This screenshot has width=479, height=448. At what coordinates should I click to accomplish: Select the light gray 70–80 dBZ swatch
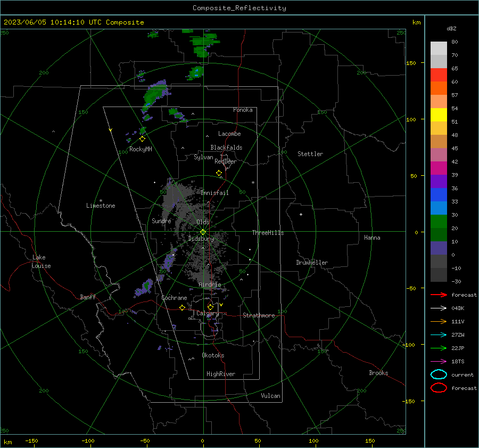coord(439,48)
